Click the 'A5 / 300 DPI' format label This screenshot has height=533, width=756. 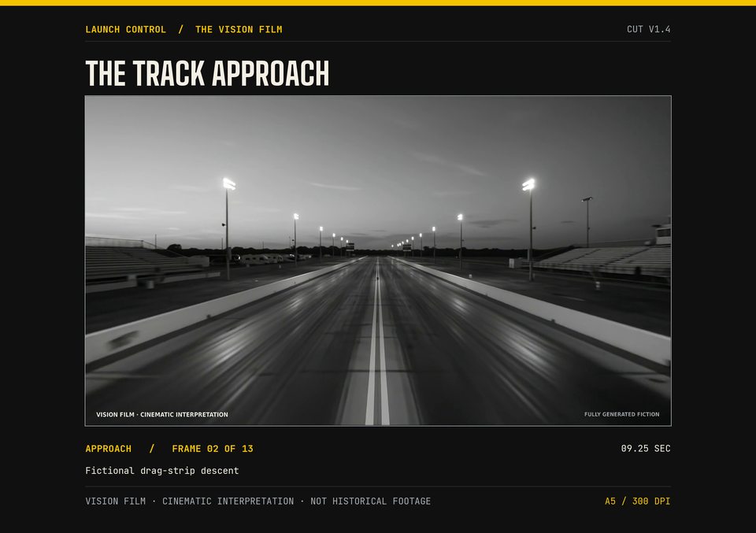[637, 502]
